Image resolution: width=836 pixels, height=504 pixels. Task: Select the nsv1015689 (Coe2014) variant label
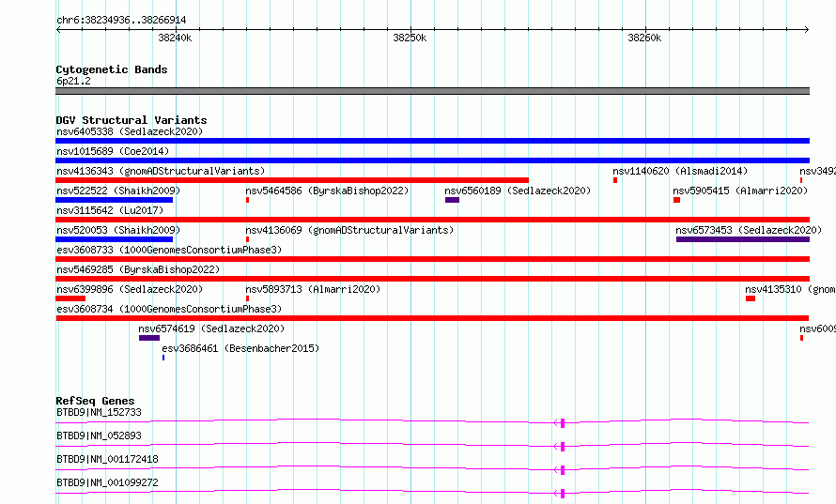113,151
